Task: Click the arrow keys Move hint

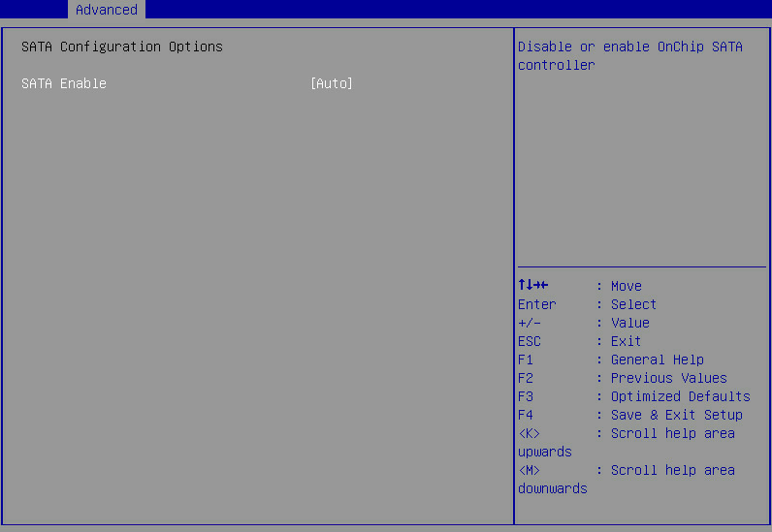Action: pos(580,286)
